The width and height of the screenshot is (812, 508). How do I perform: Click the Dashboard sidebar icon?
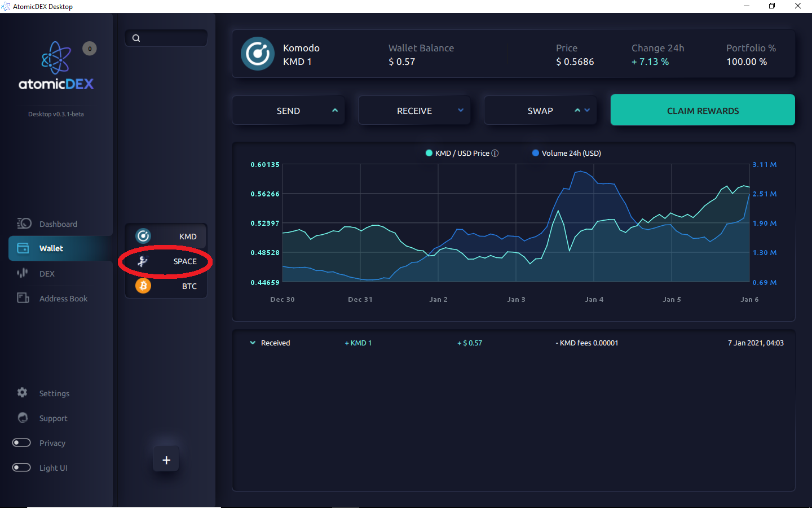(x=24, y=224)
